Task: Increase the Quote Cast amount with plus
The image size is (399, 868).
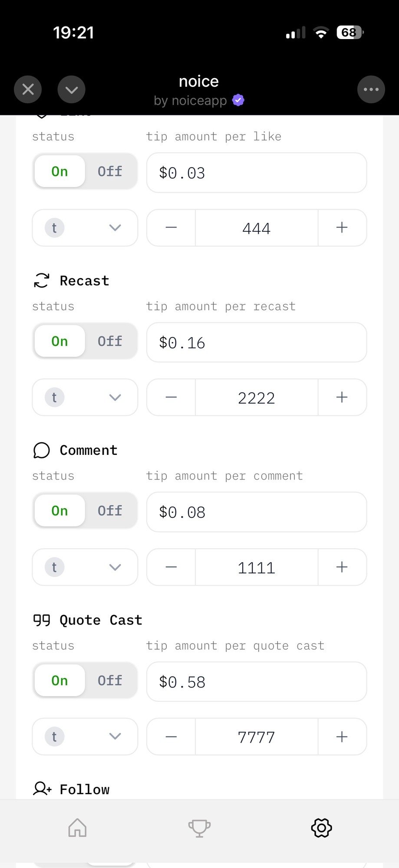Action: pos(342,736)
